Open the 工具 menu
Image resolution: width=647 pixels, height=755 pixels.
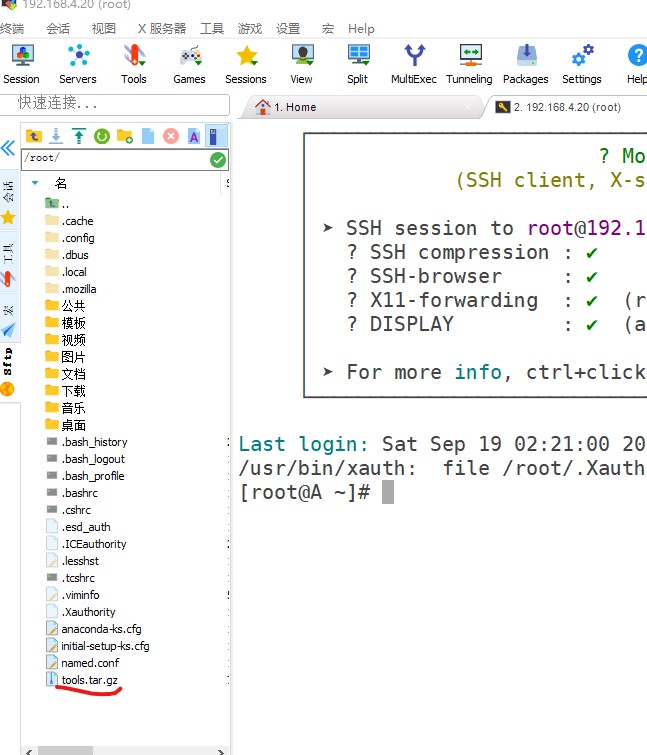(212, 28)
